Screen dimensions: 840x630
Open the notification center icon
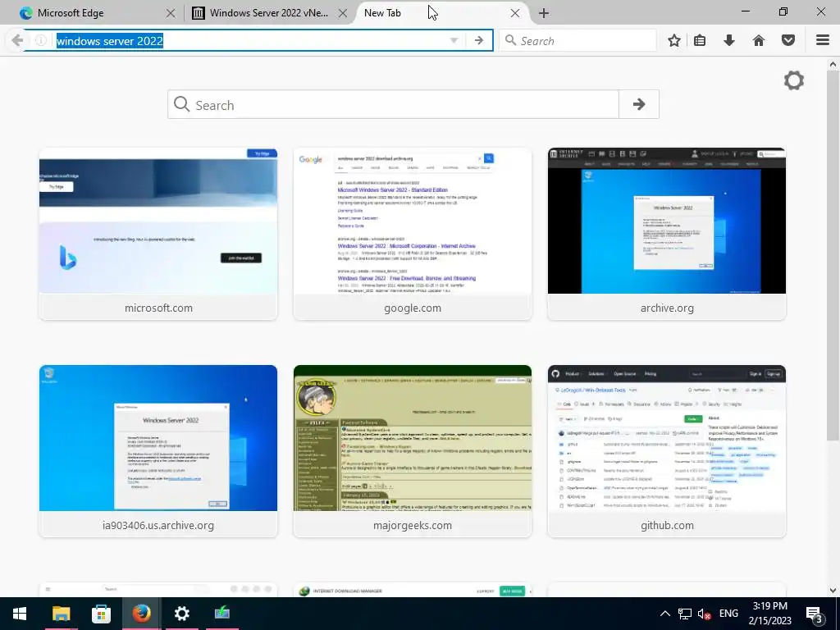814,614
